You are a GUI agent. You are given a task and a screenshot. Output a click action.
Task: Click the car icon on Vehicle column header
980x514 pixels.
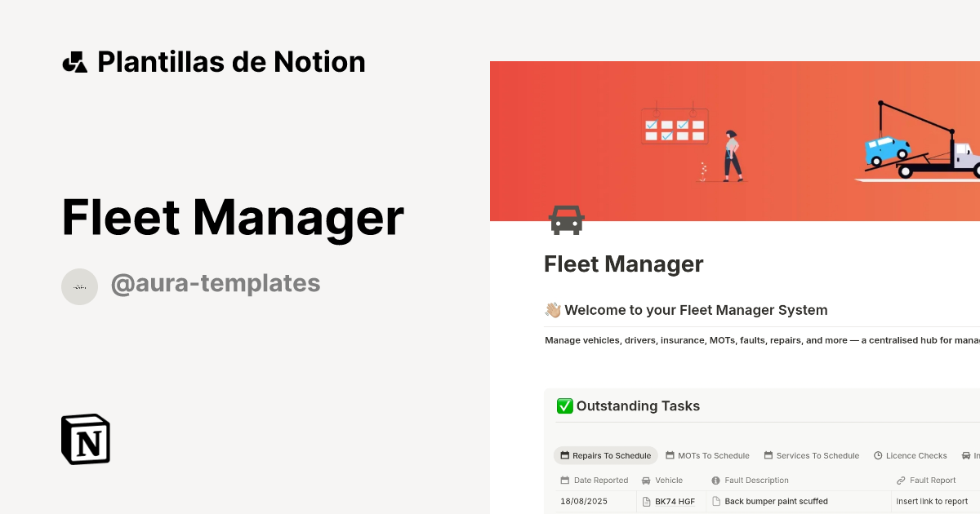[646, 480]
